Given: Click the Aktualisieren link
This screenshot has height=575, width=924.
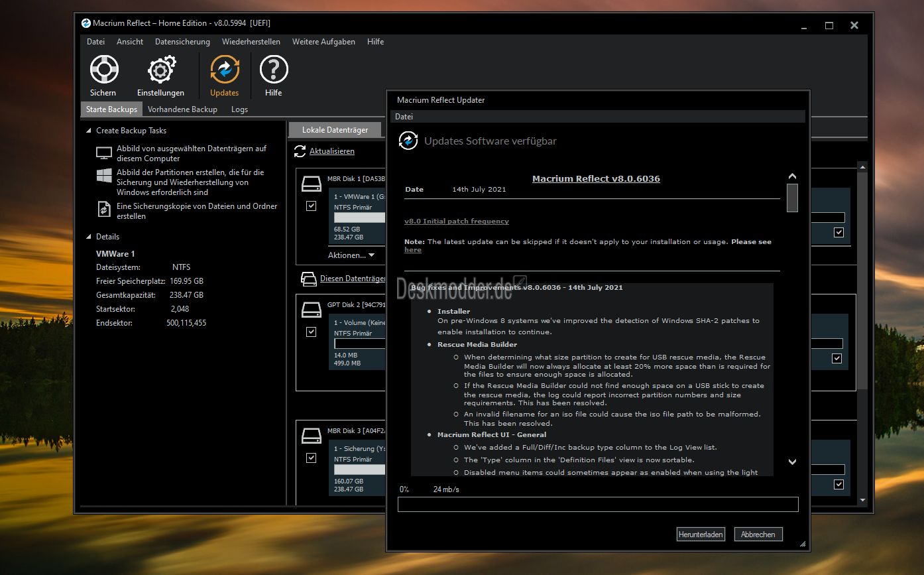Looking at the screenshot, I should pyautogui.click(x=332, y=152).
